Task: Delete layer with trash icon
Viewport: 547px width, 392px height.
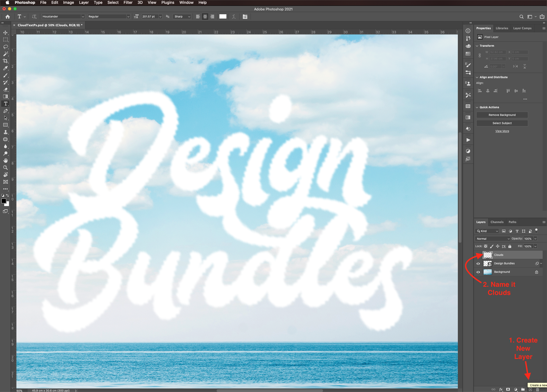Action: click(538, 389)
